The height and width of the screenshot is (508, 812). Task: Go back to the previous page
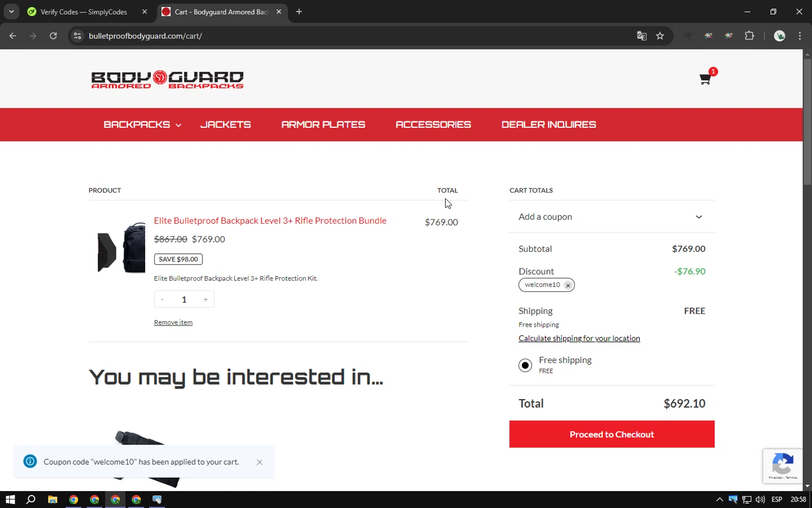point(13,36)
